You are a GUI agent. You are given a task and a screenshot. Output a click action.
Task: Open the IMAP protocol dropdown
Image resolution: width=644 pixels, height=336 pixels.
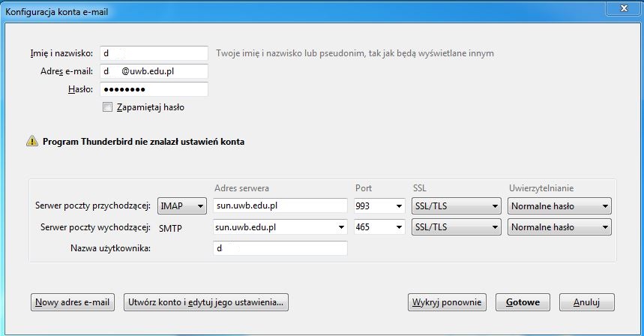pyautogui.click(x=182, y=205)
